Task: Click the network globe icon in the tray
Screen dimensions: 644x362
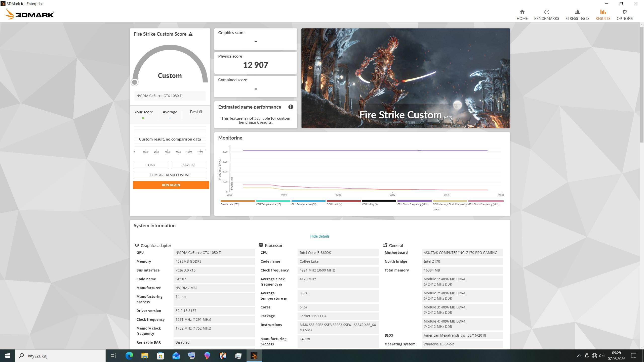Action: (594, 356)
